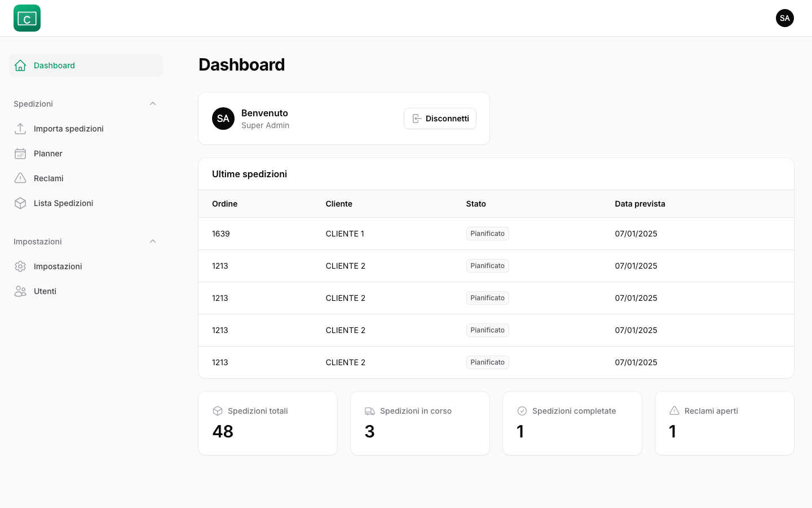This screenshot has width=812, height=508.
Task: Select the Importa spedizioni upload icon
Action: pyautogui.click(x=20, y=129)
